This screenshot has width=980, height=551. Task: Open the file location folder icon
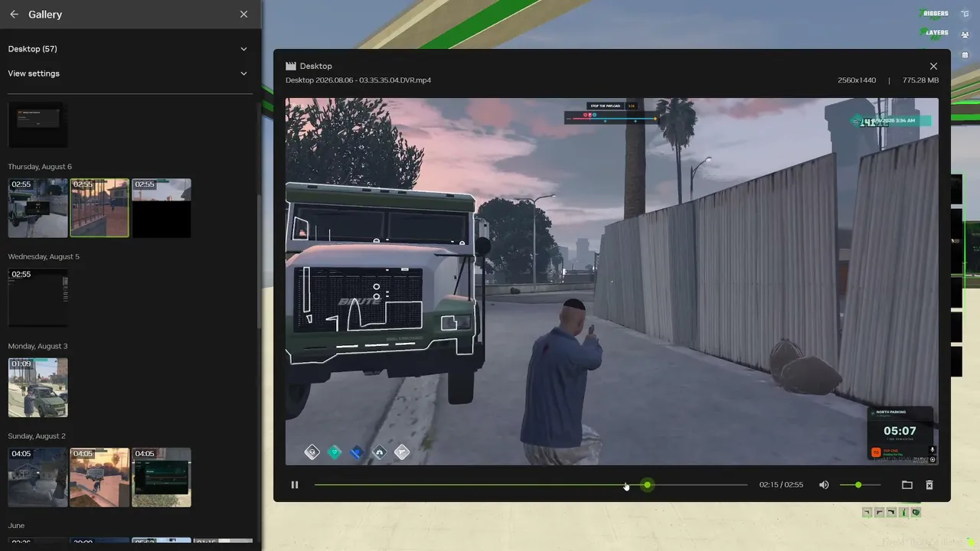point(907,485)
